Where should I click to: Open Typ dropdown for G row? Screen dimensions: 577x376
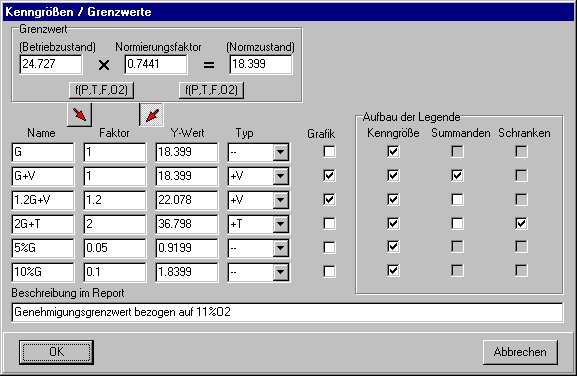click(280, 152)
